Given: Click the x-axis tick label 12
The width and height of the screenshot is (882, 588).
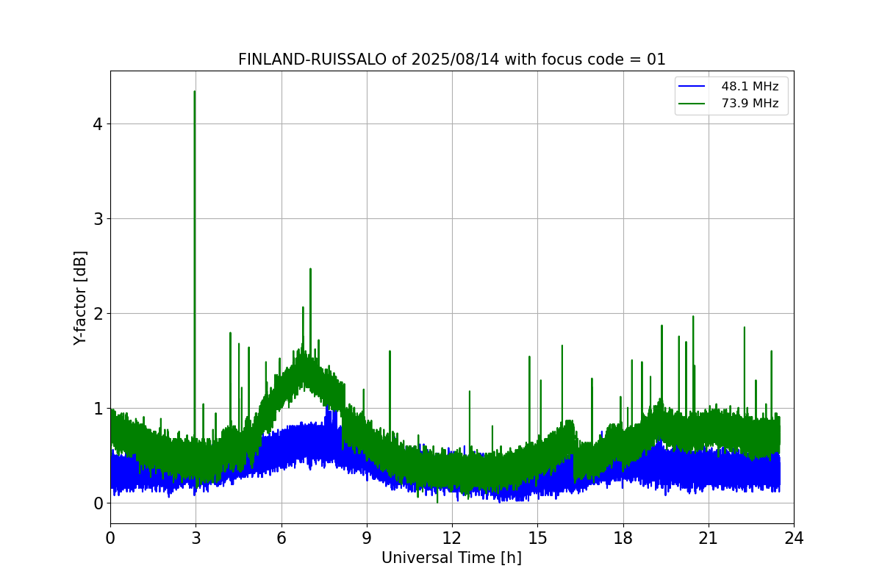Looking at the screenshot, I should [452, 538].
